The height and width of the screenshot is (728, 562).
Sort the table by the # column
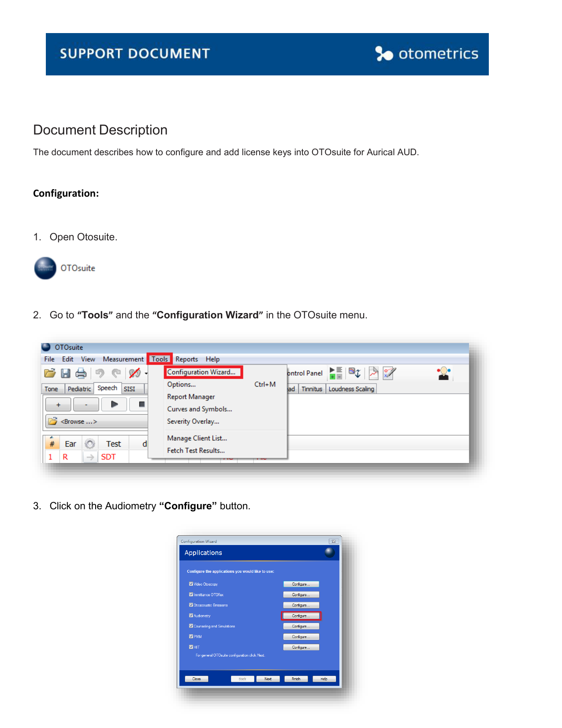[x=52, y=444]
